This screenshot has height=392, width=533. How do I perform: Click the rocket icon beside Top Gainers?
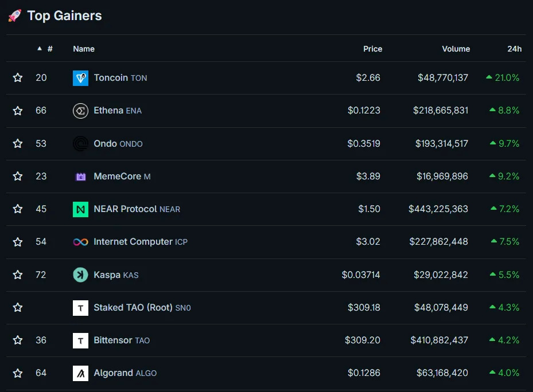click(x=14, y=15)
